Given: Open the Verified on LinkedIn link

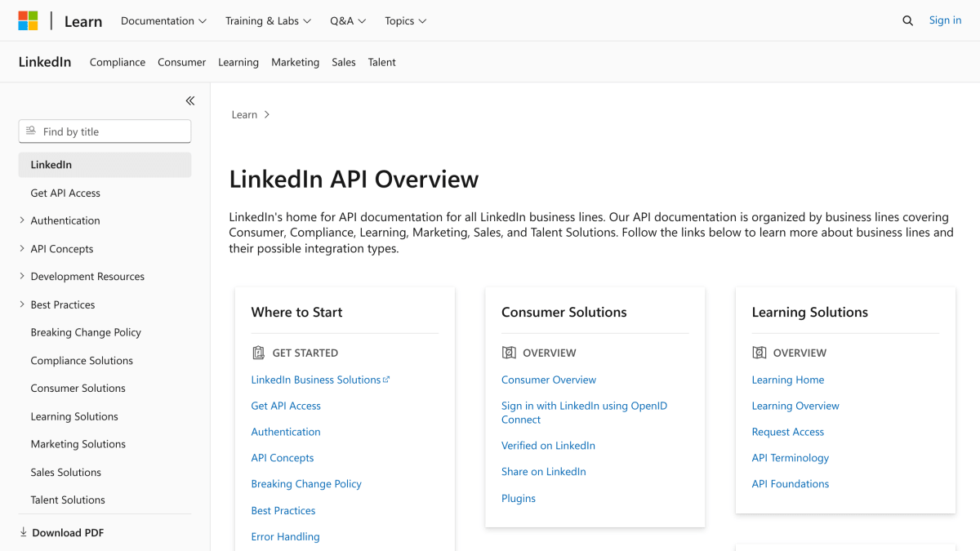Looking at the screenshot, I should click(548, 445).
